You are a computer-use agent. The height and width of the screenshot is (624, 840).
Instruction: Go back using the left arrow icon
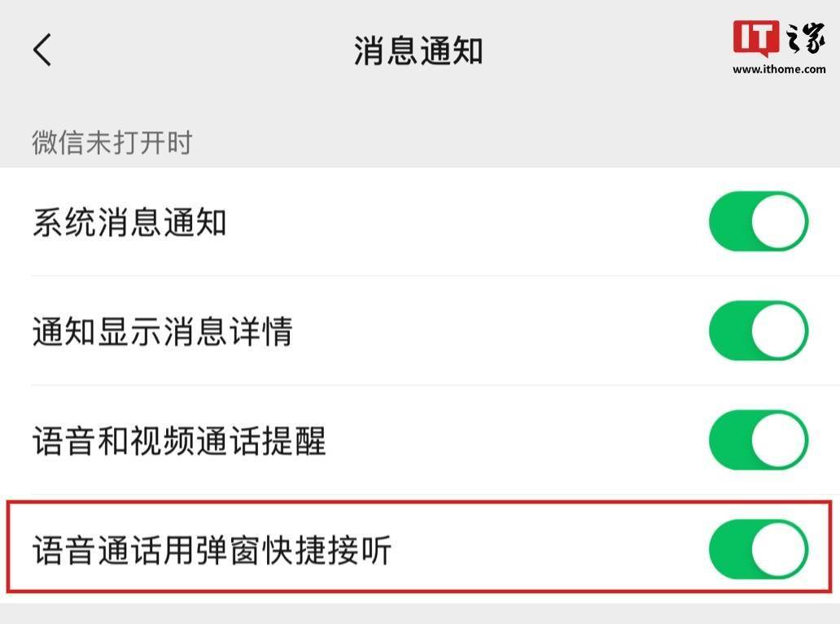42,50
